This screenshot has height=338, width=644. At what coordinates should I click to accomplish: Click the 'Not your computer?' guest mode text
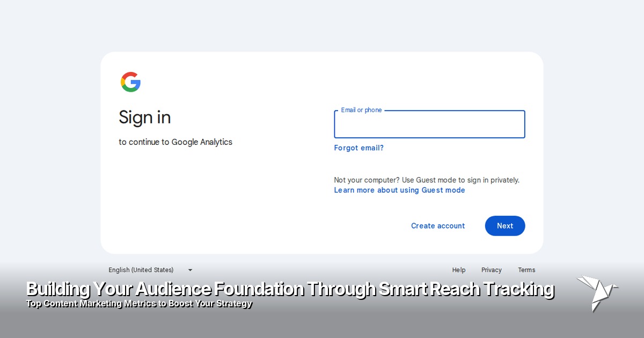point(427,180)
